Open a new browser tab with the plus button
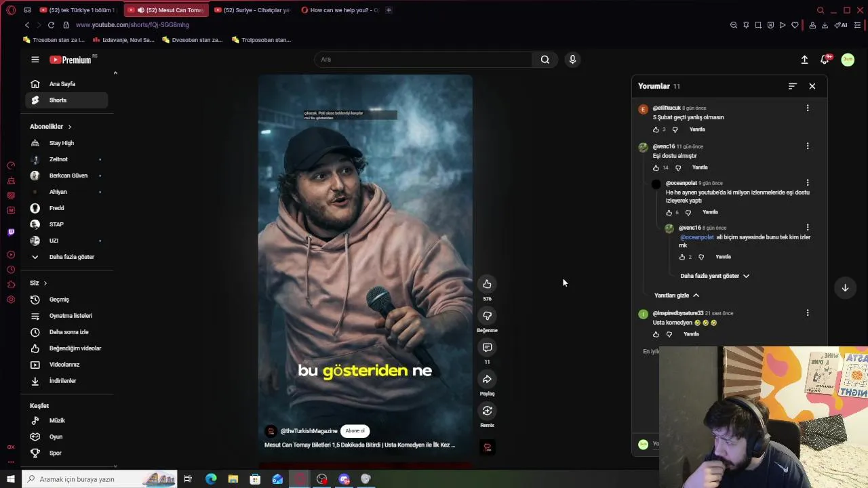 [x=389, y=10]
